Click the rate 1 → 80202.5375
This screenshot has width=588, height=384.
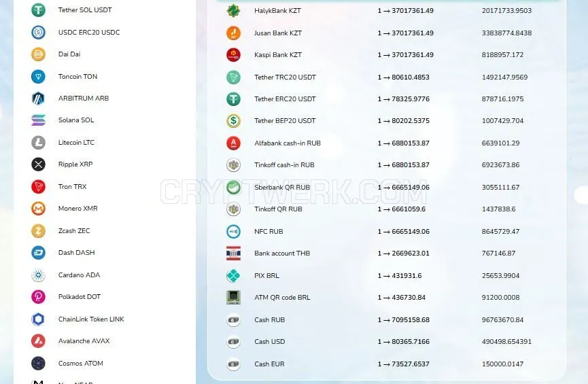[x=404, y=121]
